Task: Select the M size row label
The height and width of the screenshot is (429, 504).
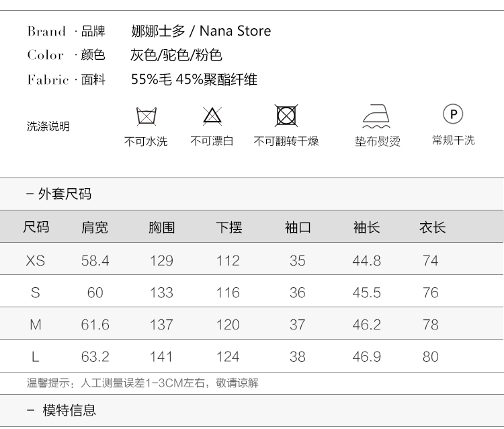Action: 36,325
